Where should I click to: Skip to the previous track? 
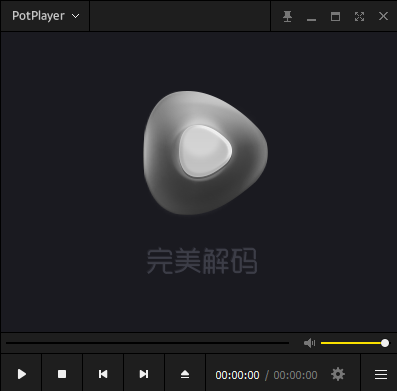point(103,374)
